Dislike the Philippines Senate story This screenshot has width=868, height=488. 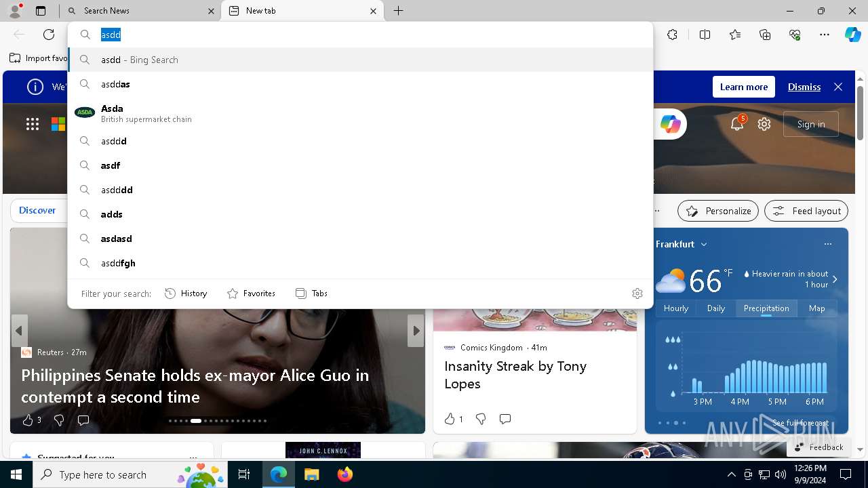tap(59, 420)
